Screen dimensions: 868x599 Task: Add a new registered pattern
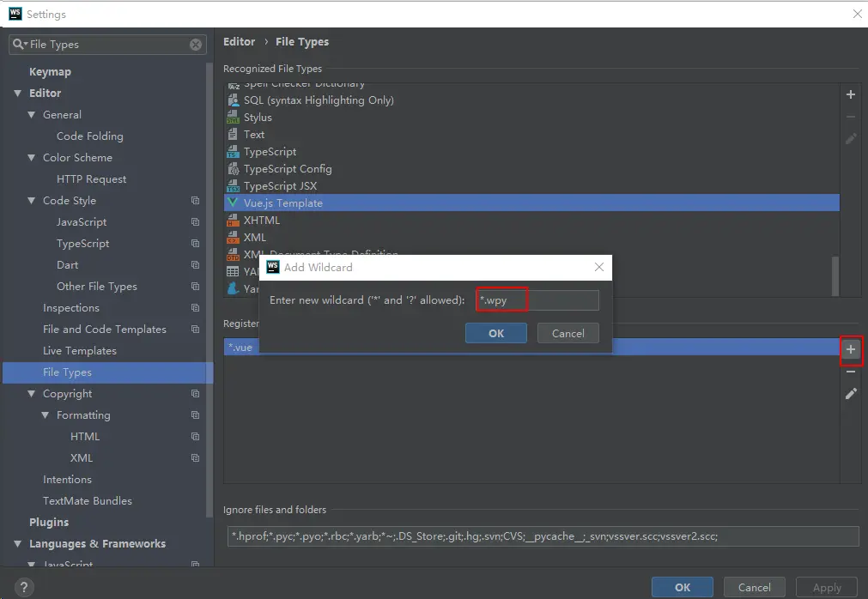click(851, 349)
